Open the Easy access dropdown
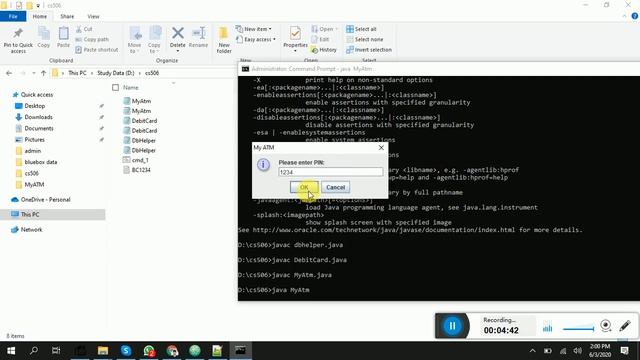Image resolution: width=640 pixels, height=360 pixels. click(x=256, y=39)
